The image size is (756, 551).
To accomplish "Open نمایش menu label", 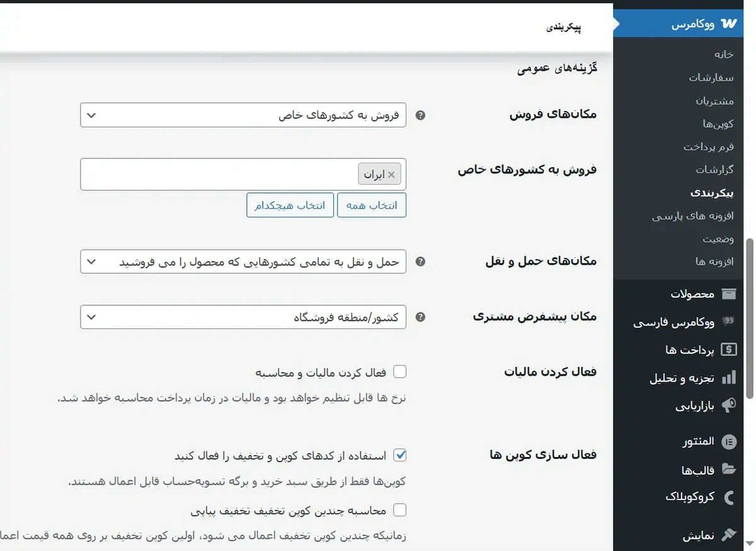I will pyautogui.click(x=699, y=535).
